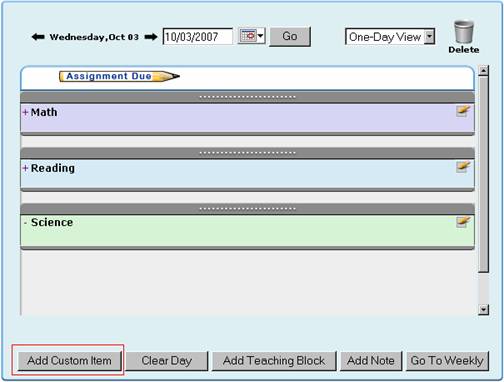Click the scrollbar up arrow
504x382 pixels.
[x=483, y=70]
